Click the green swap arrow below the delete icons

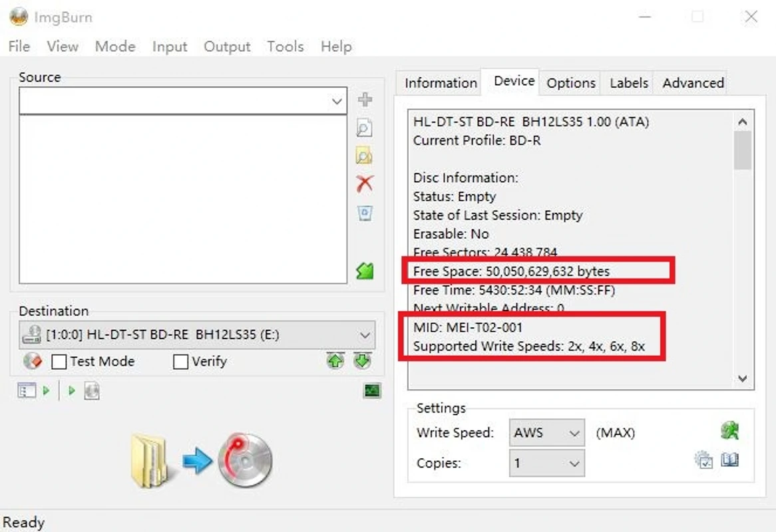pyautogui.click(x=364, y=272)
